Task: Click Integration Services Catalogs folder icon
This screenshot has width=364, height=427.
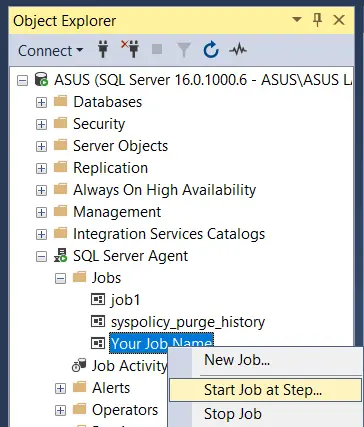Action: [x=61, y=233]
